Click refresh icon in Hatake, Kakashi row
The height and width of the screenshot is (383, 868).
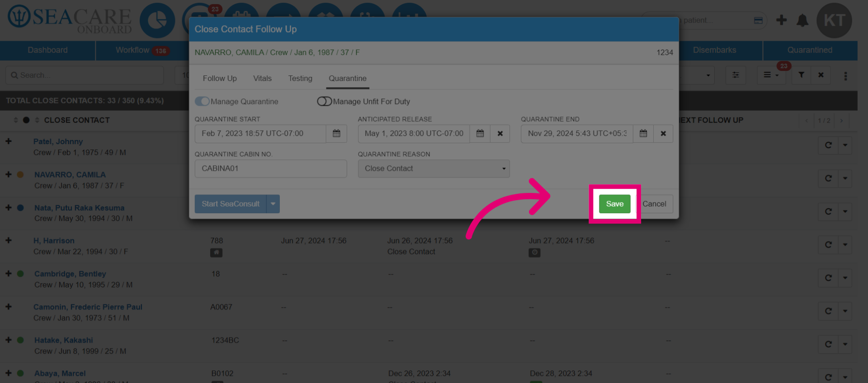coord(828,344)
